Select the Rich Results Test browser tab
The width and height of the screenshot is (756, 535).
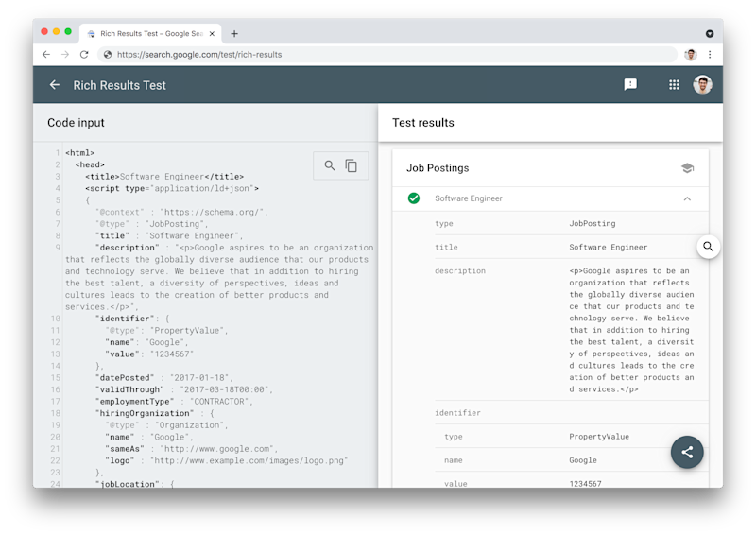[150, 33]
